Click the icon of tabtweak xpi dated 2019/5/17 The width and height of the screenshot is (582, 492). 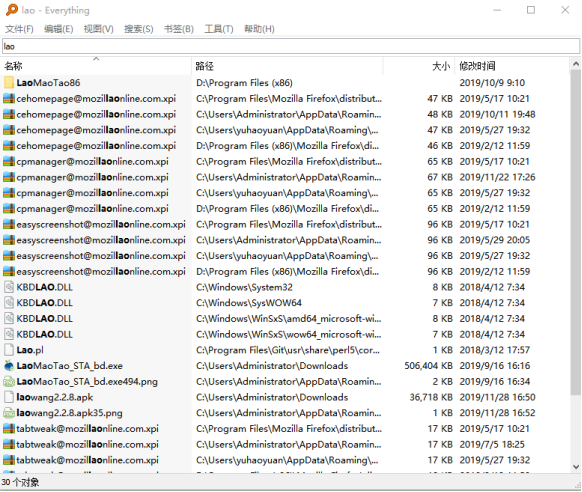pos(9,429)
